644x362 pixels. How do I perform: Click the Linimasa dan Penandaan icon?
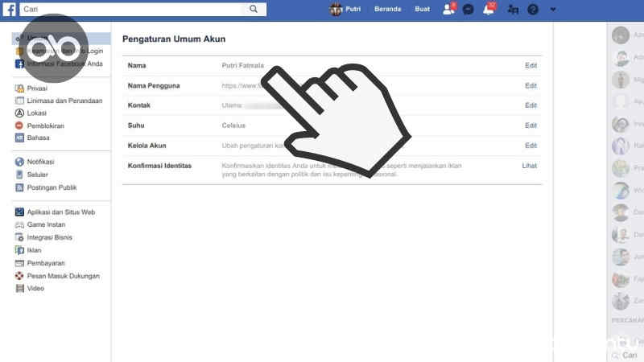[x=19, y=101]
